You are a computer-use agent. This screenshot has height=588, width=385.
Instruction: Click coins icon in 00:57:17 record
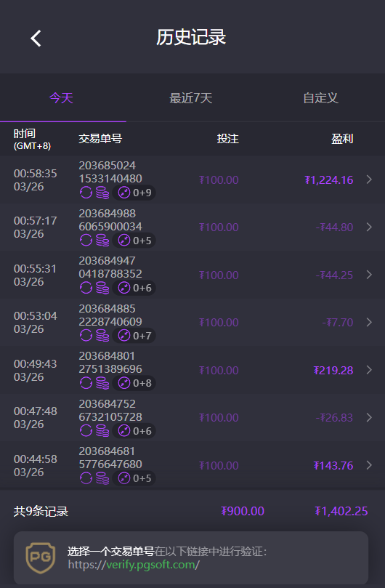point(102,241)
